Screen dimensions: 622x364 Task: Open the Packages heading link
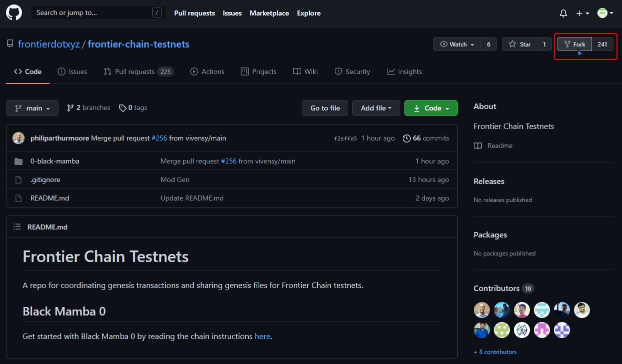tap(490, 234)
